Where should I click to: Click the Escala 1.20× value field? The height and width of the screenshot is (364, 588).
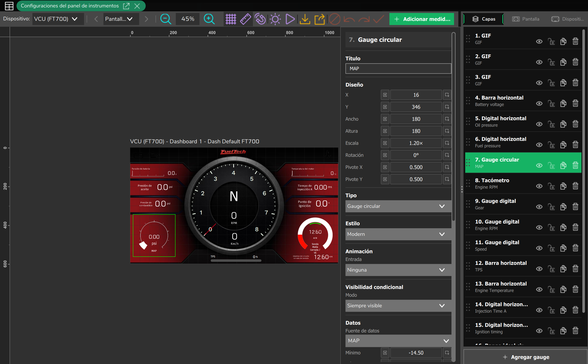[x=416, y=143]
